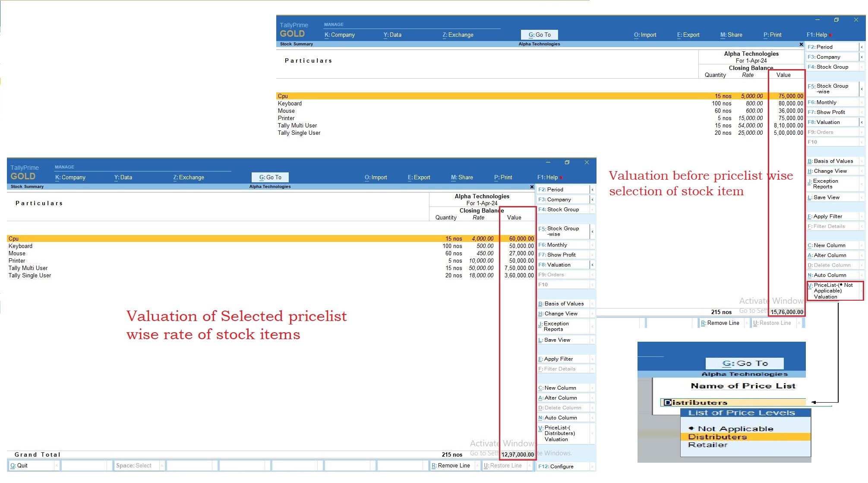The width and height of the screenshot is (868, 483).
Task: Open the K: Company menu
Action: pos(70,177)
